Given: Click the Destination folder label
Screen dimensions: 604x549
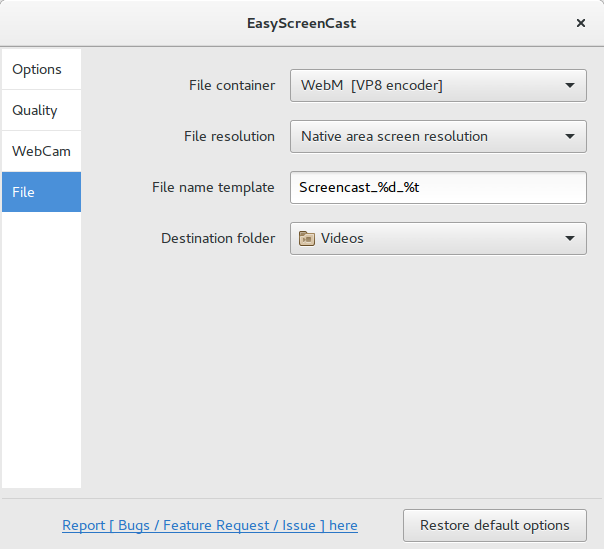Looking at the screenshot, I should 218,238.
